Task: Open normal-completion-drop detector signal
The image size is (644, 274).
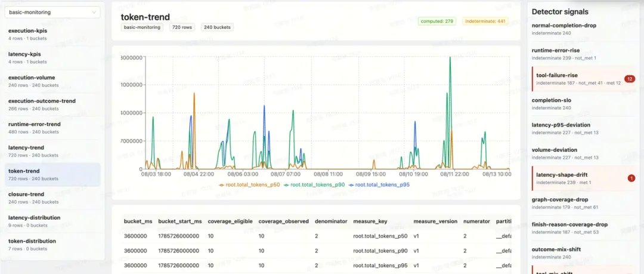Action: coord(583,29)
